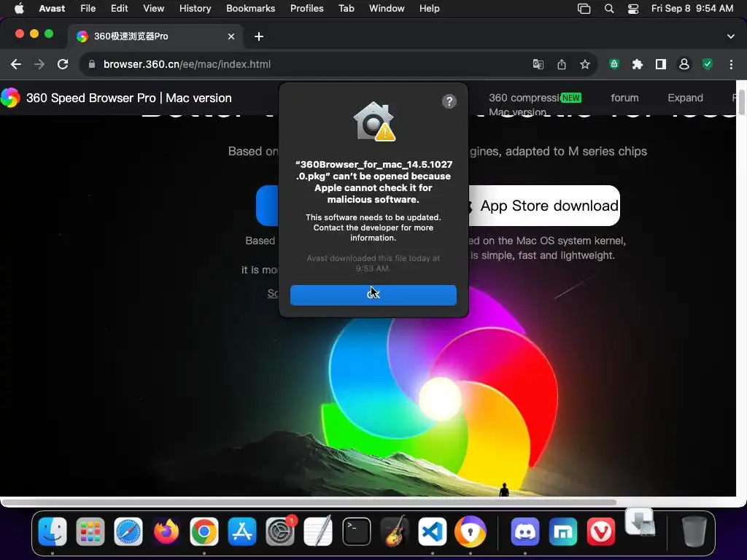Image resolution: width=747 pixels, height=560 pixels.
Task: Go back using the browser back arrow
Action: [x=16, y=64]
